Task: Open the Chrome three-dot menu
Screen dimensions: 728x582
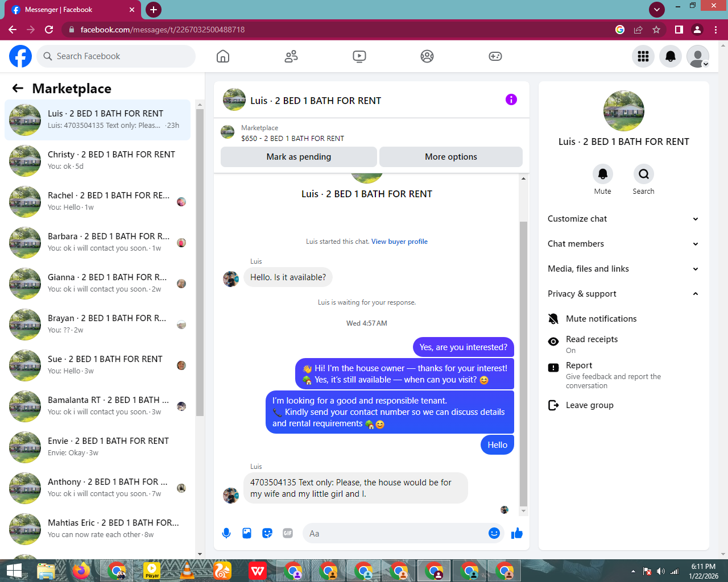Action: coord(716,30)
